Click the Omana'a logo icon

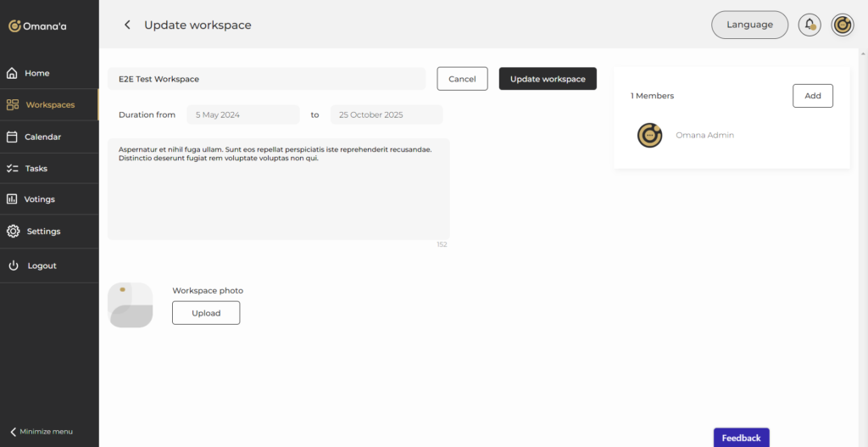coord(14,26)
